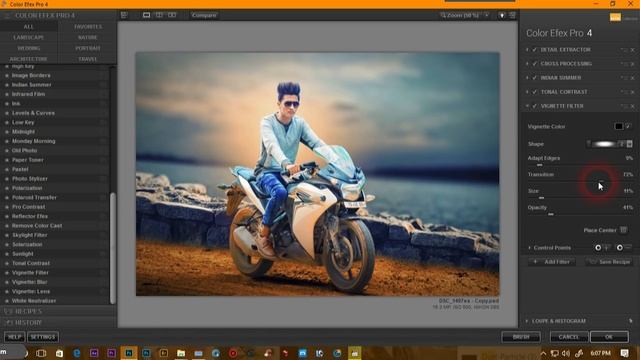Image resolution: width=640 pixels, height=360 pixels.
Task: Switch to Travel category tab
Action: pyautogui.click(x=88, y=59)
